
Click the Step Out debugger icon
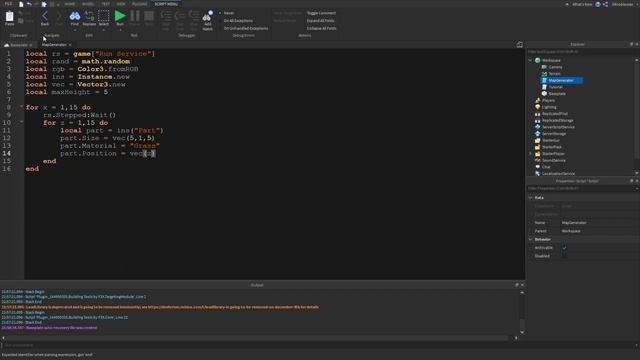coord(194,16)
